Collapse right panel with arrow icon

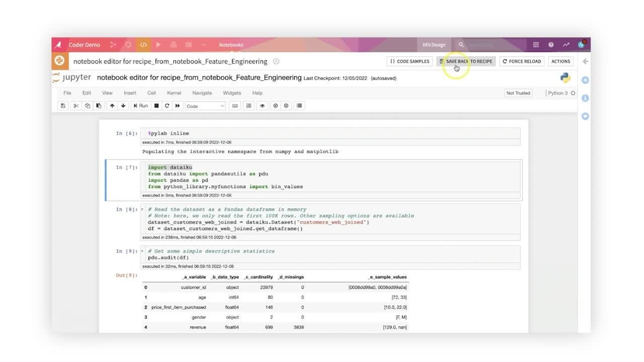585,61
